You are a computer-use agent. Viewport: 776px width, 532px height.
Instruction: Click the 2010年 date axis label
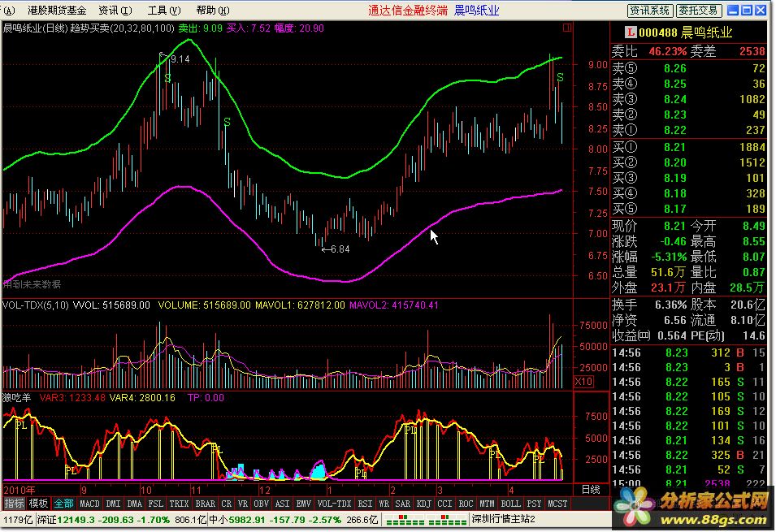(20, 491)
